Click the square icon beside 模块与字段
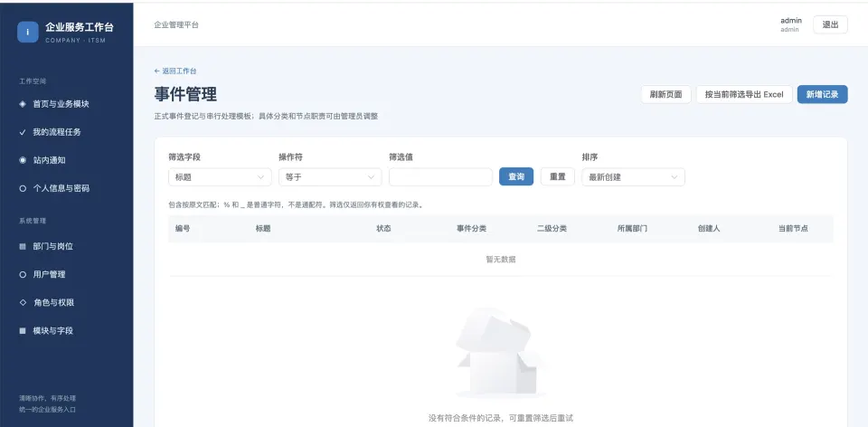868x427 pixels. coord(23,330)
